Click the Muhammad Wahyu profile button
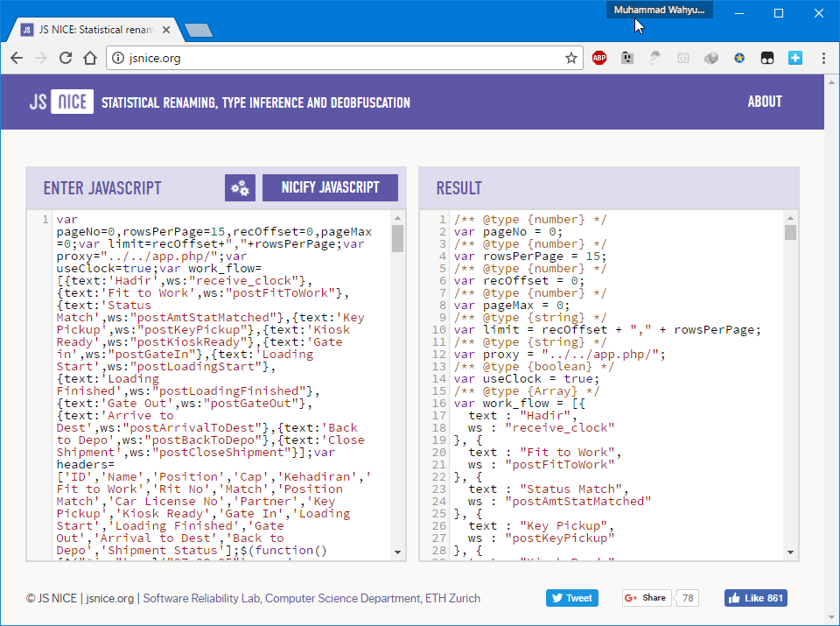 coord(659,10)
